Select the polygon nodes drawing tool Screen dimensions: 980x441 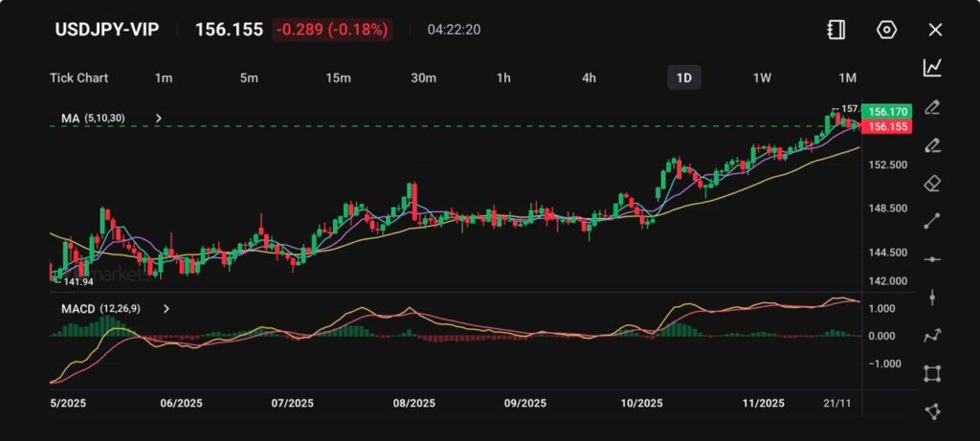point(932,411)
